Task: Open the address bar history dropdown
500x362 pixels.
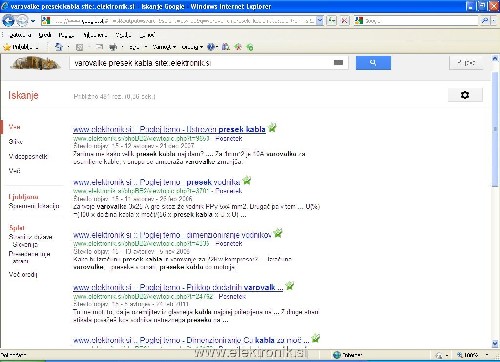Action: pyautogui.click(x=320, y=21)
